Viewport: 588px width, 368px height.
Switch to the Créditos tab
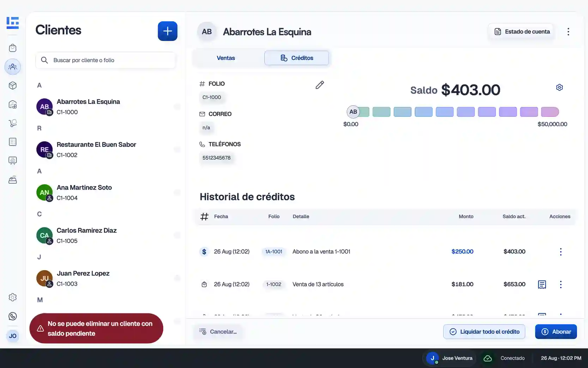pyautogui.click(x=297, y=58)
